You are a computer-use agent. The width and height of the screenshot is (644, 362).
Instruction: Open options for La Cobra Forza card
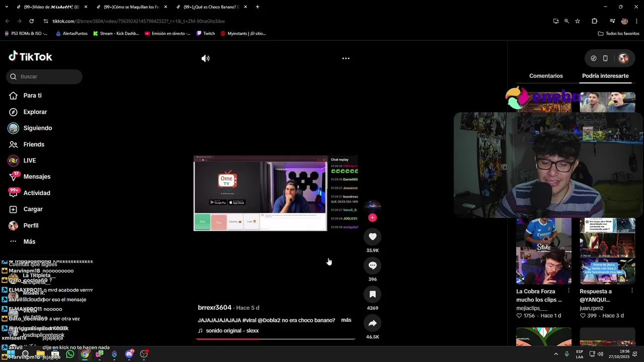[x=569, y=291]
